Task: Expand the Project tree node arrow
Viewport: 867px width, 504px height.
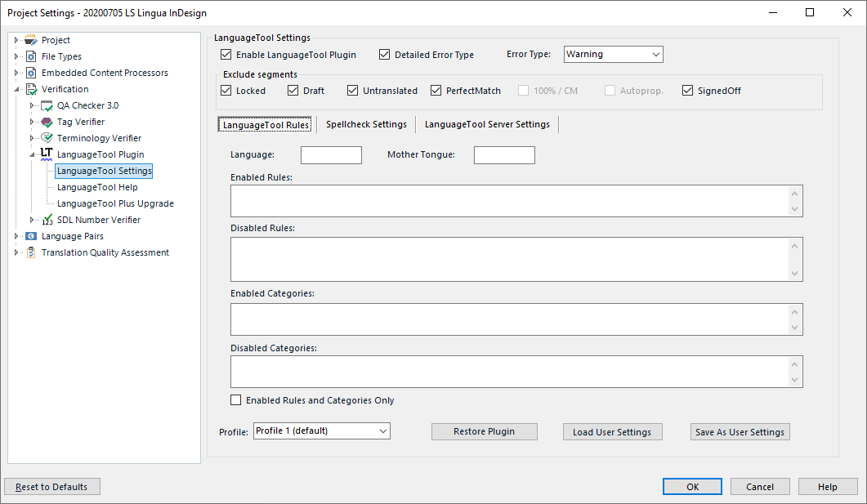Action: [x=16, y=40]
